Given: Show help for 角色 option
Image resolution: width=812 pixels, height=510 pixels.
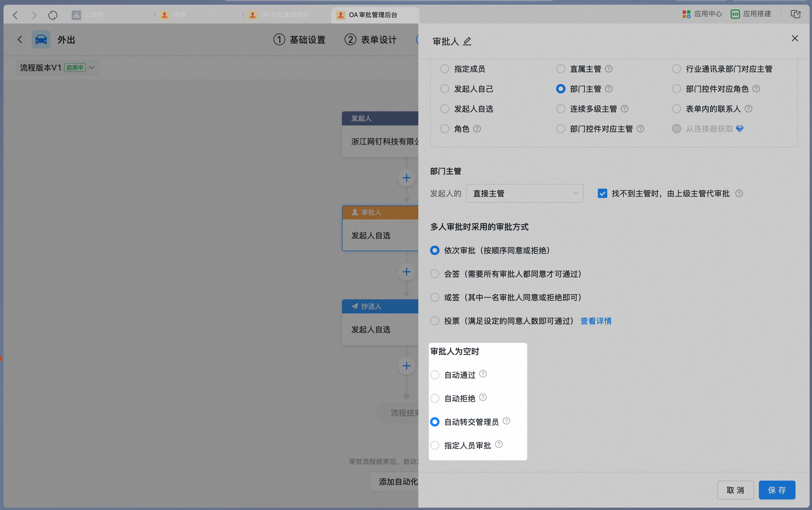Looking at the screenshot, I should 477,128.
